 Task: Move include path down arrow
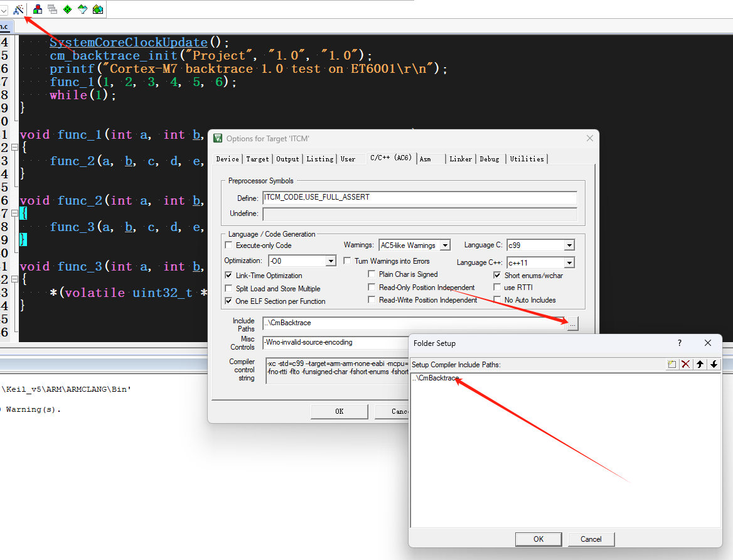(x=714, y=365)
